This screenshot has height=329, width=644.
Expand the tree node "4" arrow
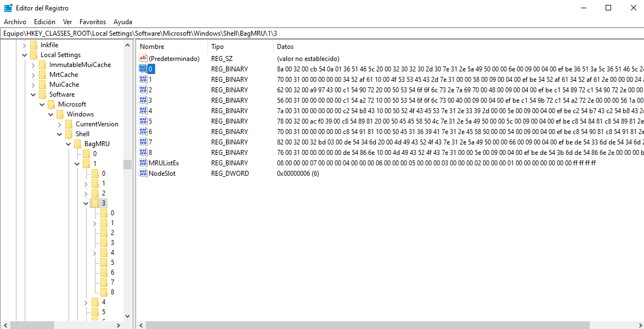pyautogui.click(x=86, y=302)
